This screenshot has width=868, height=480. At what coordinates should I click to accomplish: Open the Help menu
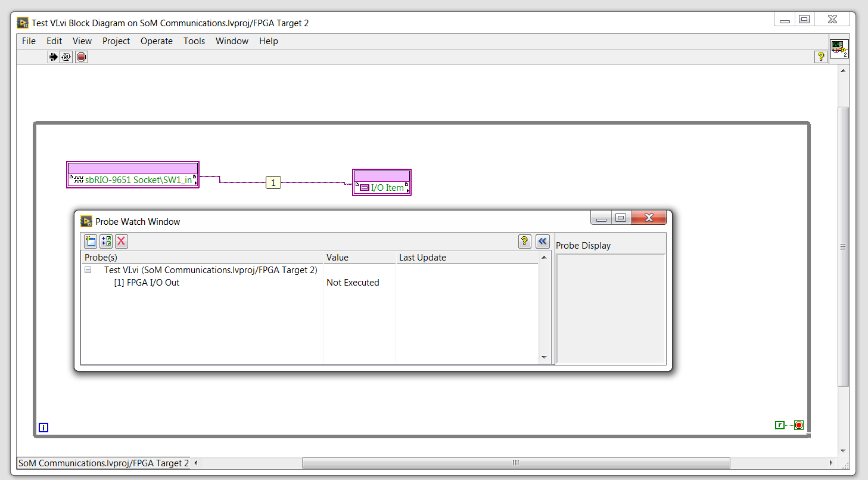coord(269,41)
